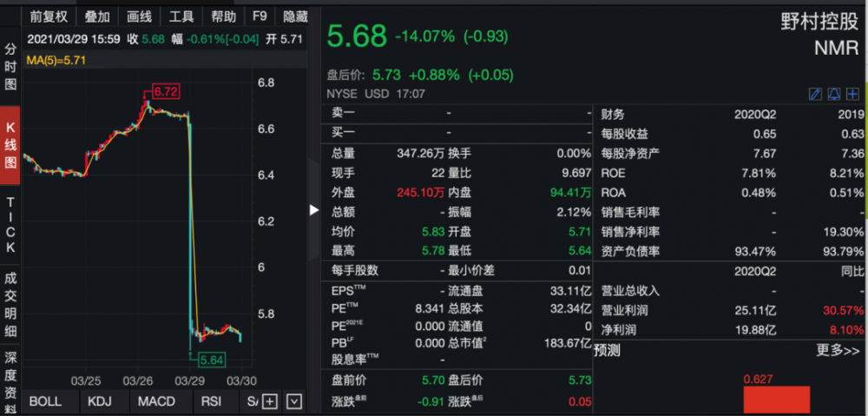Open the 工具 tools menu
Viewport: 868px width, 416px height.
click(x=181, y=17)
